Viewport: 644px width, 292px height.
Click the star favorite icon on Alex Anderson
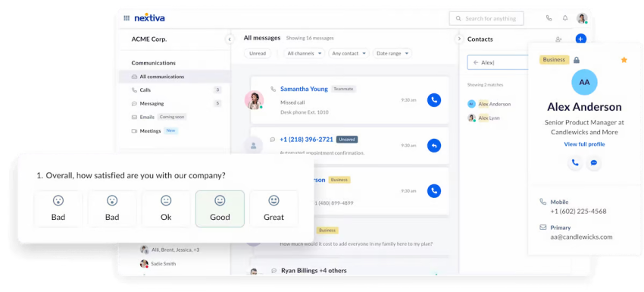(624, 60)
